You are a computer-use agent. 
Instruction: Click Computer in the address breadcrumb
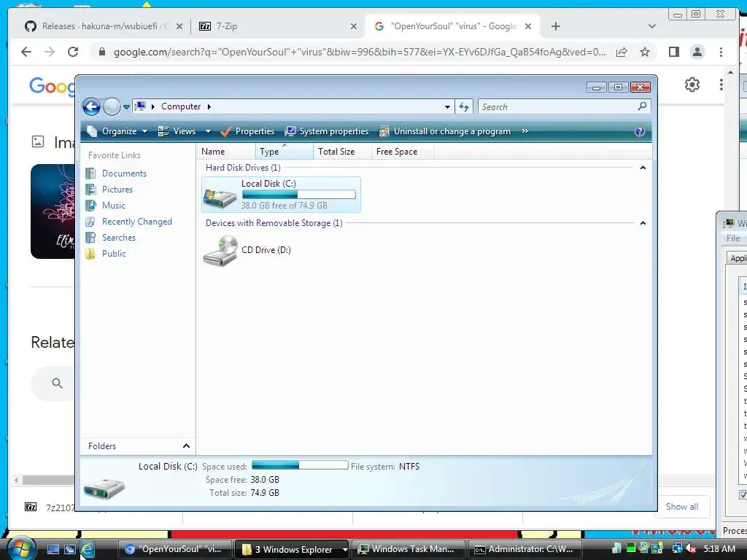point(181,106)
